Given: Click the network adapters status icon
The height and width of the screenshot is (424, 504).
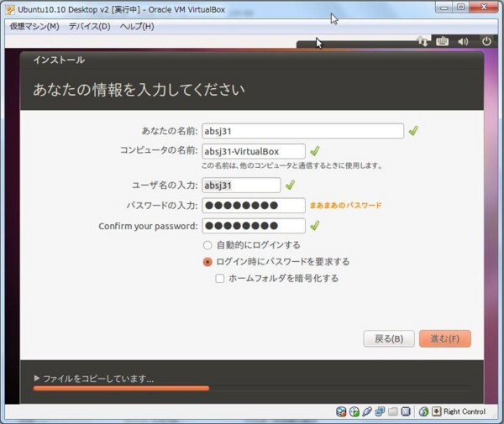Looking at the screenshot, I should 380,411.
